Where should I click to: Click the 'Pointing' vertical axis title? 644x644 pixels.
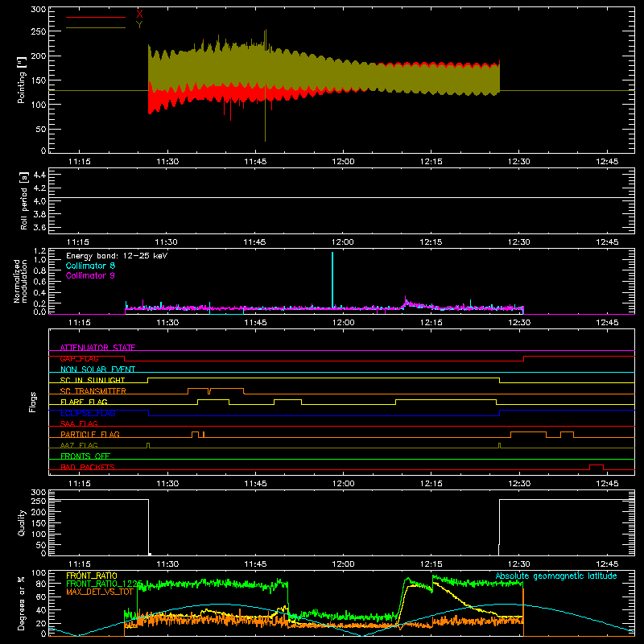22,80
